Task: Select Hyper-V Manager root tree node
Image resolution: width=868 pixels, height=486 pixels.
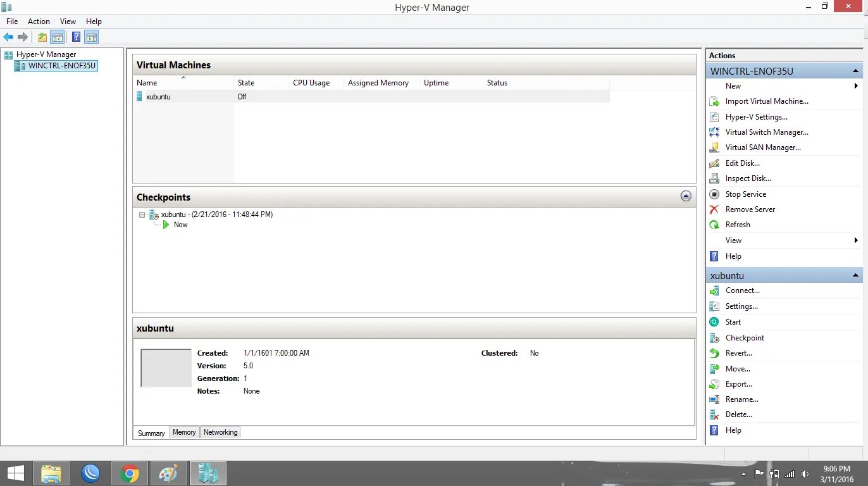Action: point(46,54)
